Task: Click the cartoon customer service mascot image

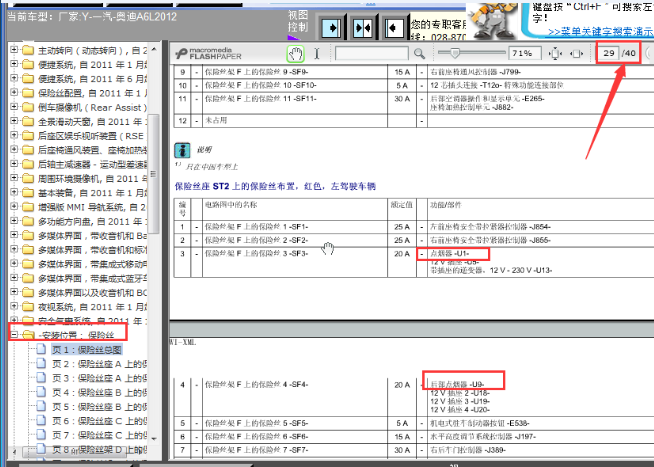Action: [493, 21]
